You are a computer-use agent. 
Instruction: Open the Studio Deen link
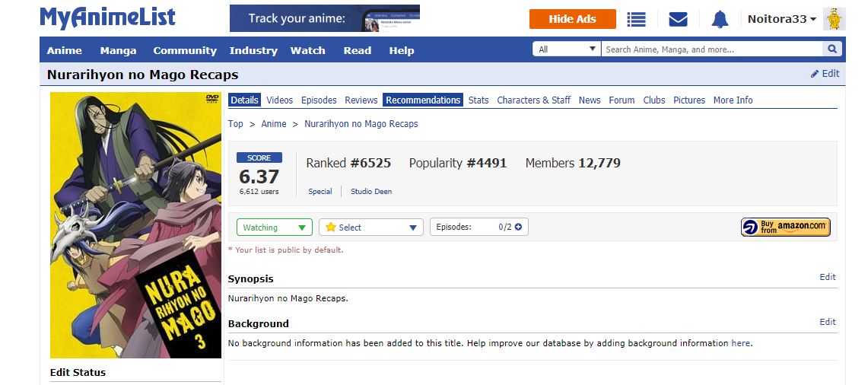click(371, 192)
